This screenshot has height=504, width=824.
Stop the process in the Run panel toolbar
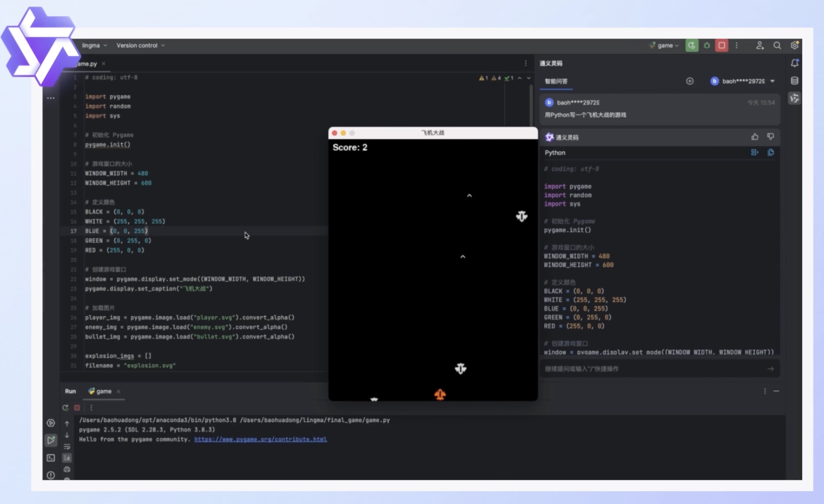pos(77,408)
